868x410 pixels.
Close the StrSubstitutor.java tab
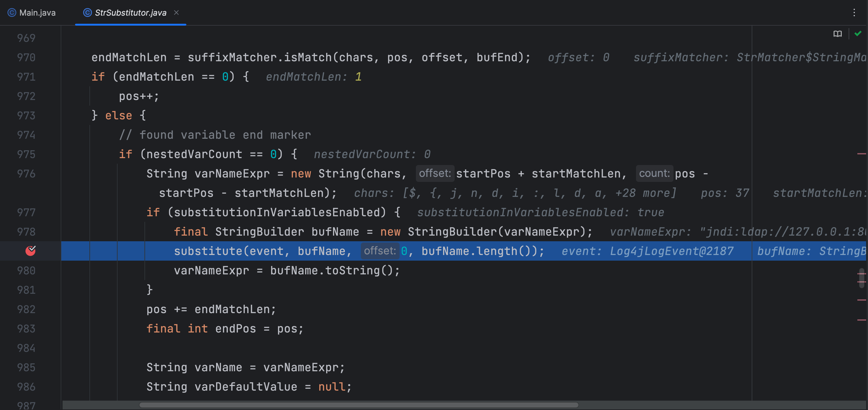pos(176,12)
